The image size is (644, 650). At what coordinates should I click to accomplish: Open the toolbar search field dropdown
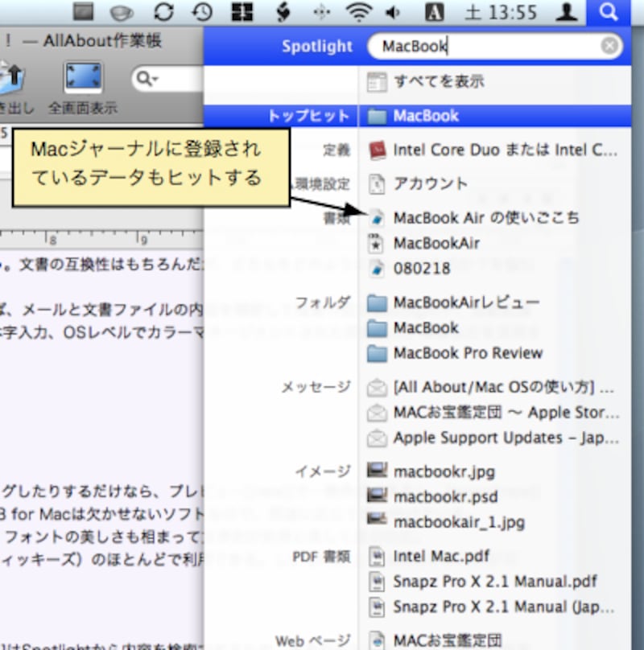[147, 79]
